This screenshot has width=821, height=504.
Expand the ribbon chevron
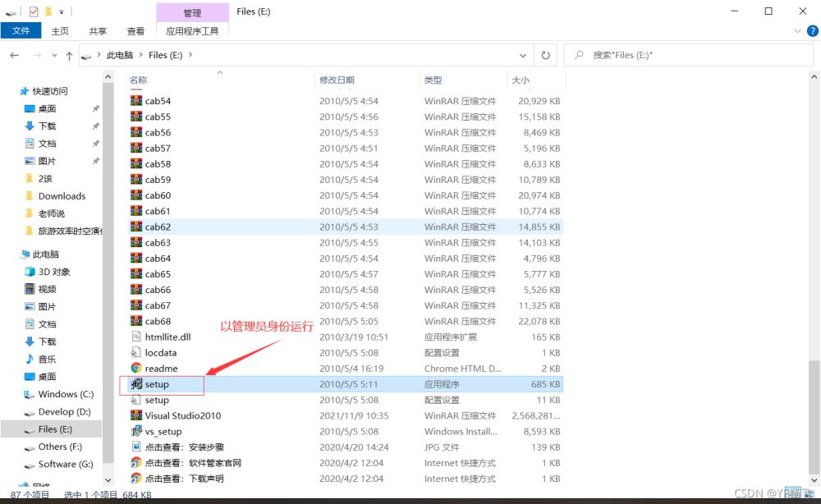(797, 31)
